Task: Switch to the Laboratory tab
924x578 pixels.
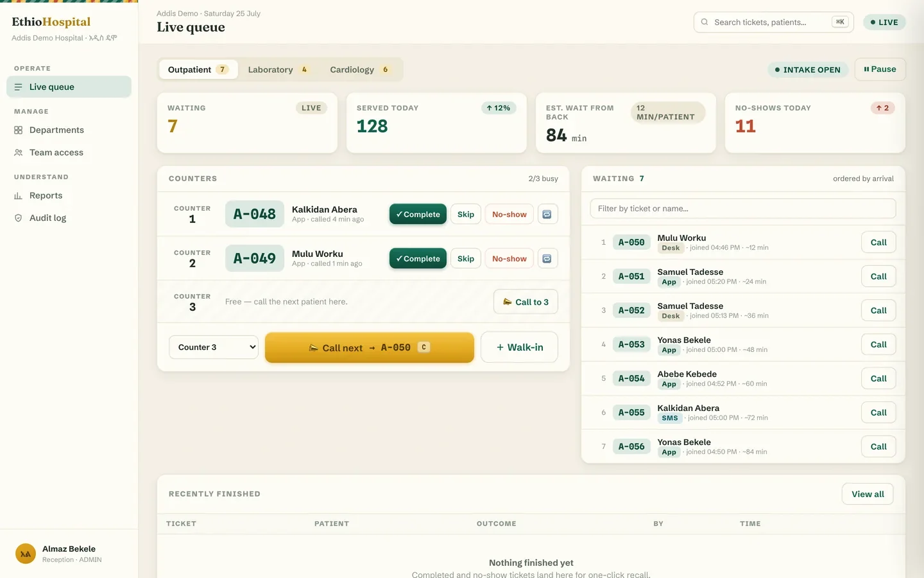Action: coord(278,69)
